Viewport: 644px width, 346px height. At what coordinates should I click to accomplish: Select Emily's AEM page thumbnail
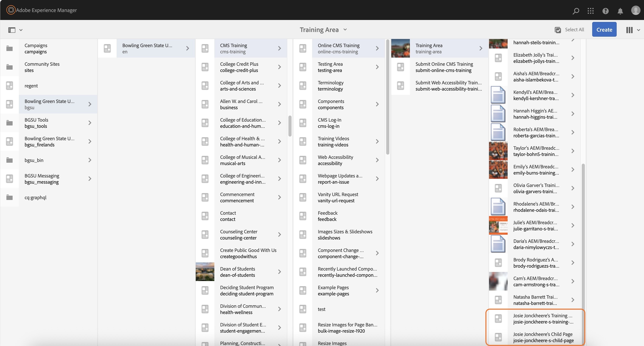pyautogui.click(x=498, y=170)
